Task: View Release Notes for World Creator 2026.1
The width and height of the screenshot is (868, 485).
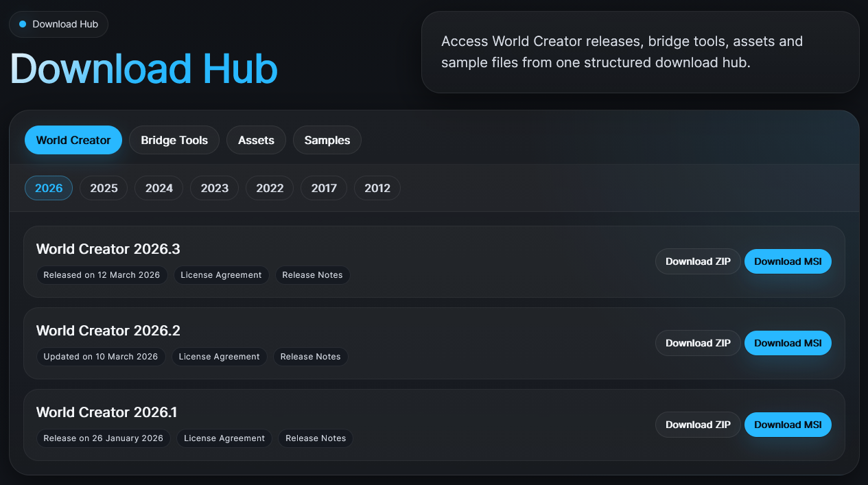Action: 316,438
